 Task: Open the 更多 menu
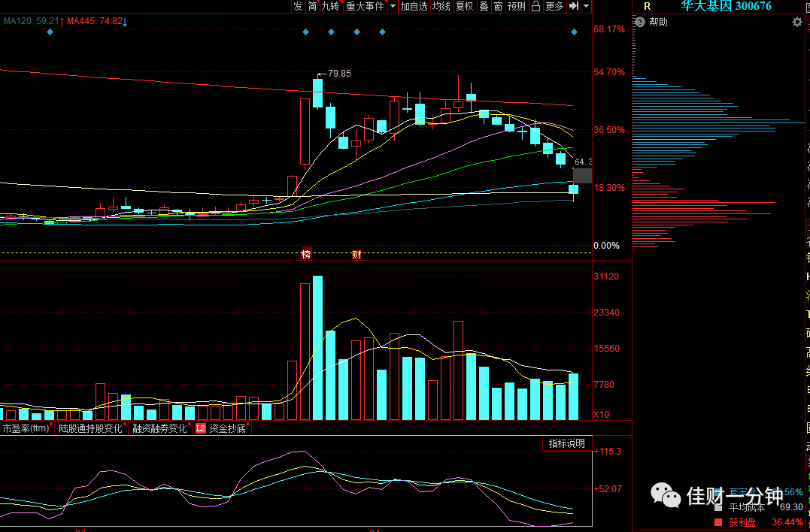coord(554,6)
